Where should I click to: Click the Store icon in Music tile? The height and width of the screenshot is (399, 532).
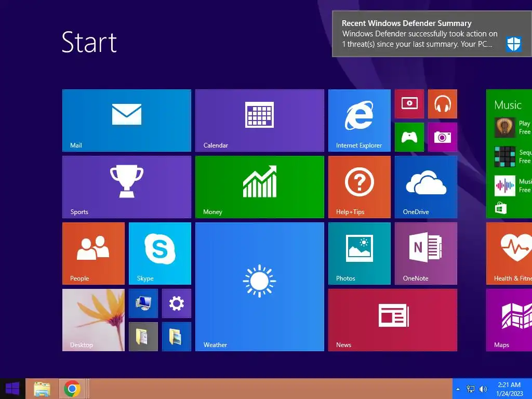501,208
